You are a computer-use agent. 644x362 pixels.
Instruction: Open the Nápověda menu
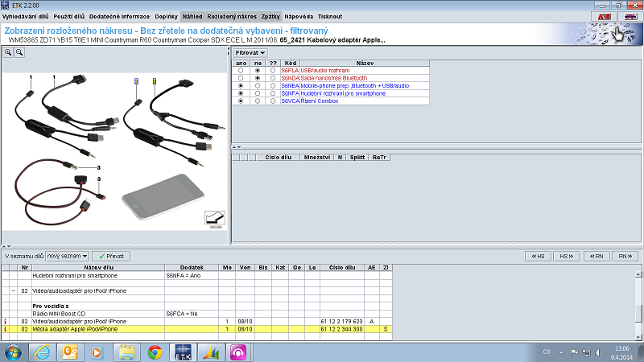(299, 16)
